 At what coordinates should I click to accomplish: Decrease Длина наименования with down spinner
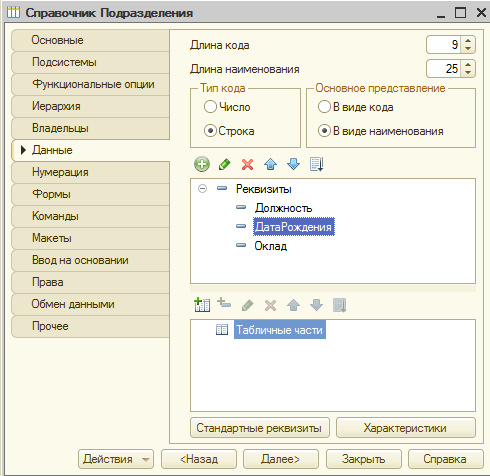pos(468,73)
